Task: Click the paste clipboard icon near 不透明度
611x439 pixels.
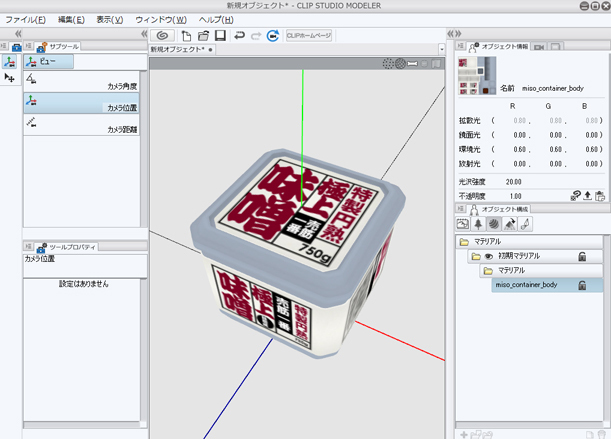Action: tap(600, 196)
